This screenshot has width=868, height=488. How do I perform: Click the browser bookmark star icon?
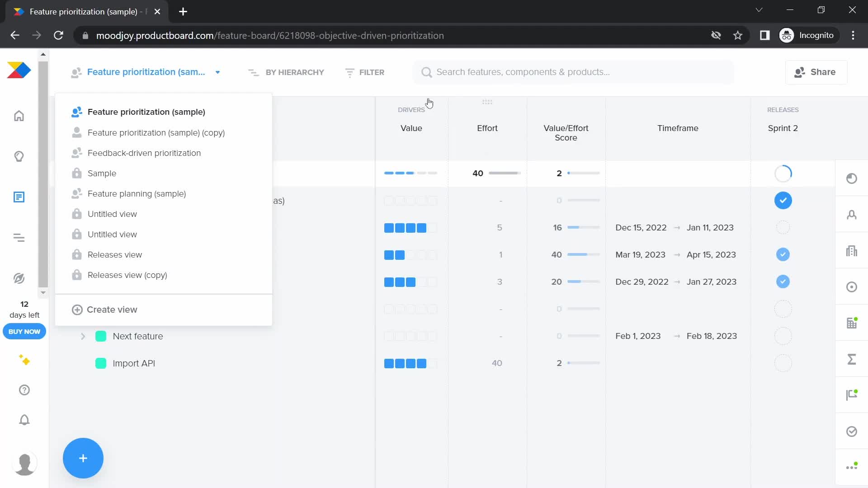(738, 35)
